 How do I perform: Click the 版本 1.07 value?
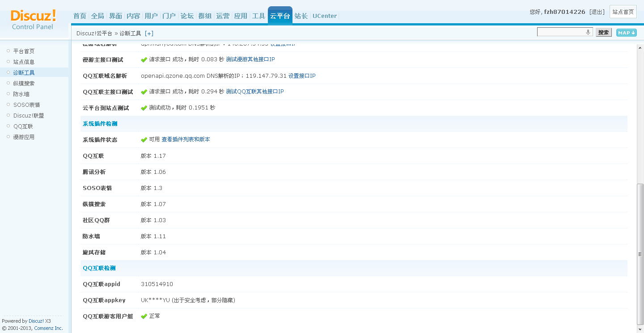pos(153,204)
